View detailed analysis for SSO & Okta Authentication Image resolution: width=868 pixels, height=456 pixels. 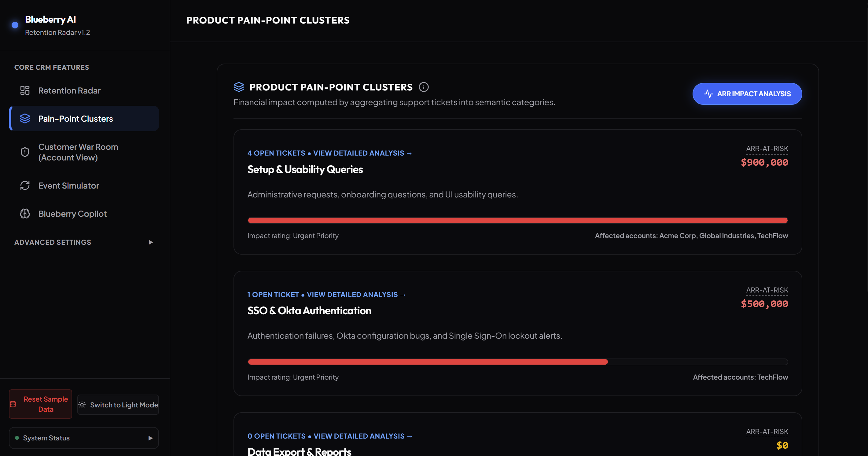click(356, 295)
